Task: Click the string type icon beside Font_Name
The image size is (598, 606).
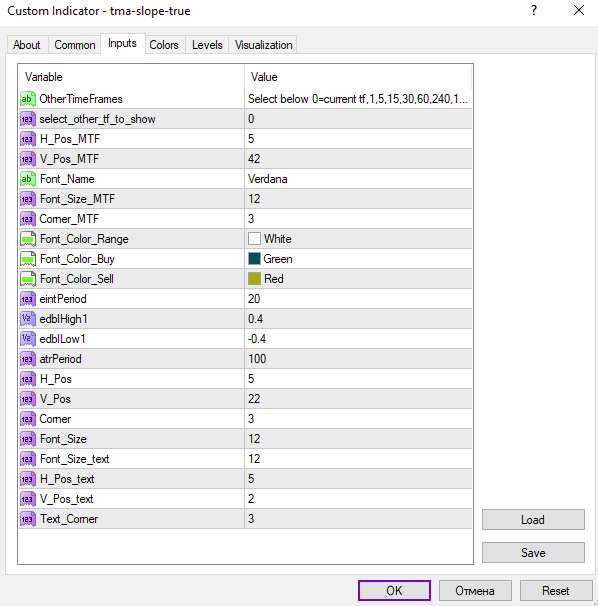Action: pyautogui.click(x=27, y=179)
